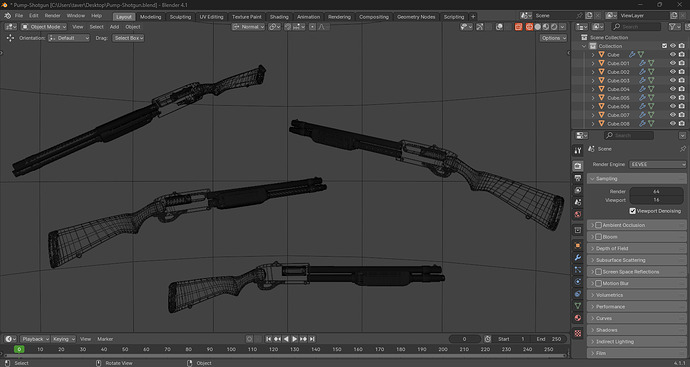
Task: Open the Render menu
Action: pos(52,16)
